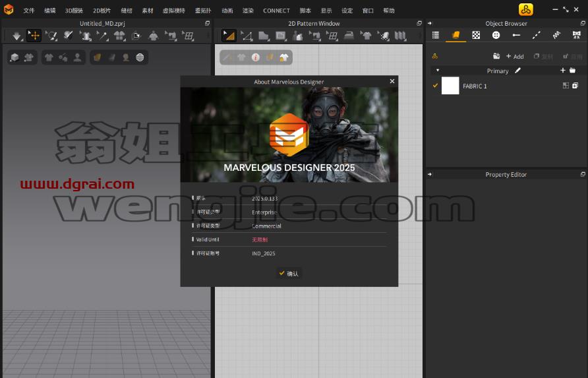Click the Simulate down-arrow icon in 3D toolbar

pos(16,36)
